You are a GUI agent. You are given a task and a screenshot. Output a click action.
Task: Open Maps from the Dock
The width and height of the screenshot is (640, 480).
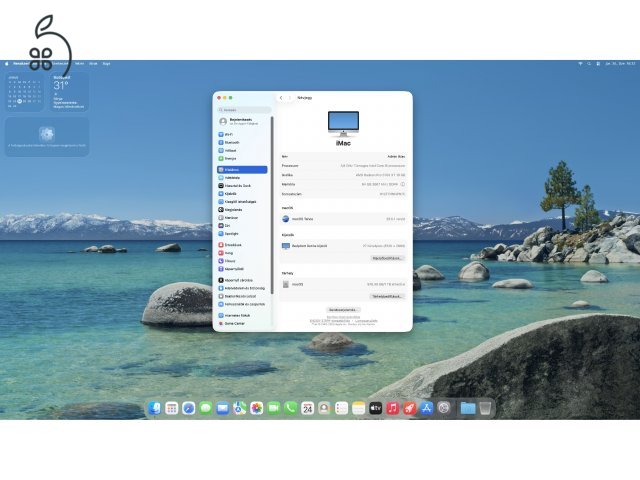click(240, 408)
